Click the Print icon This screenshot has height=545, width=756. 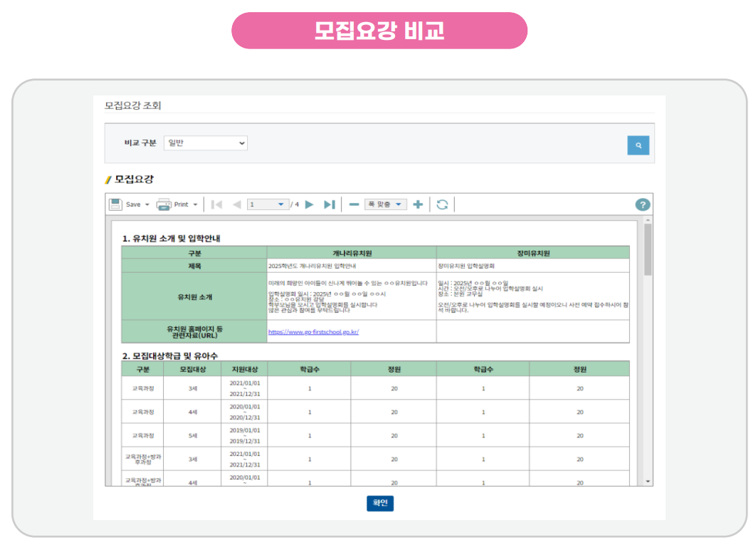tap(164, 204)
